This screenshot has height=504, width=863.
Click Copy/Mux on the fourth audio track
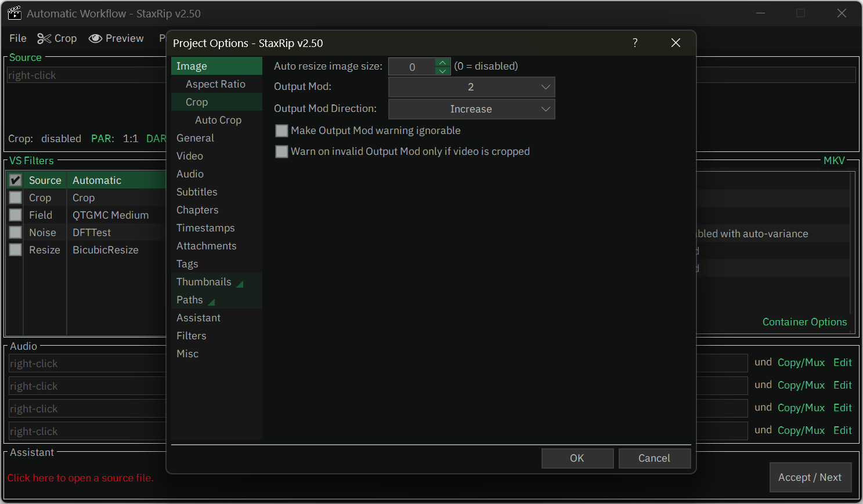point(801,430)
